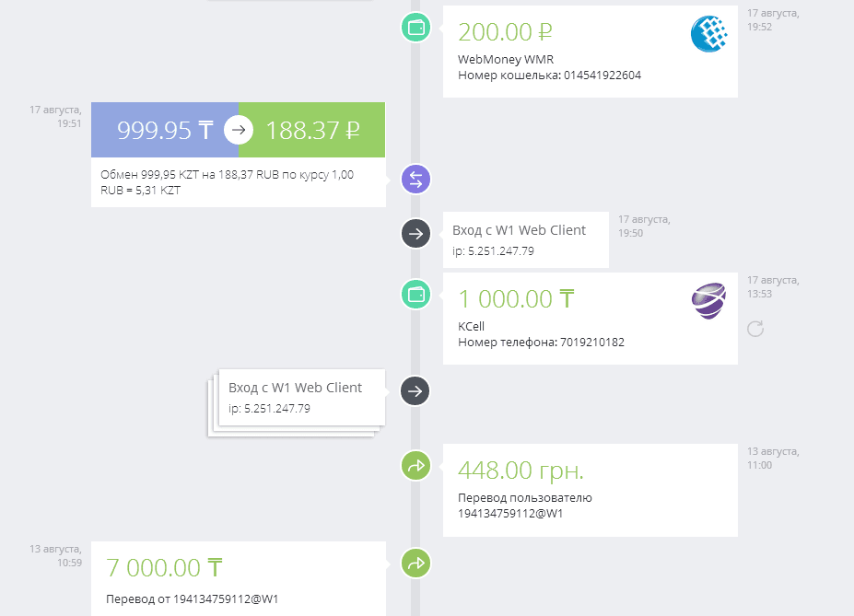Click the white arrow between exchange amounts
The height and width of the screenshot is (616, 854).
(x=239, y=130)
